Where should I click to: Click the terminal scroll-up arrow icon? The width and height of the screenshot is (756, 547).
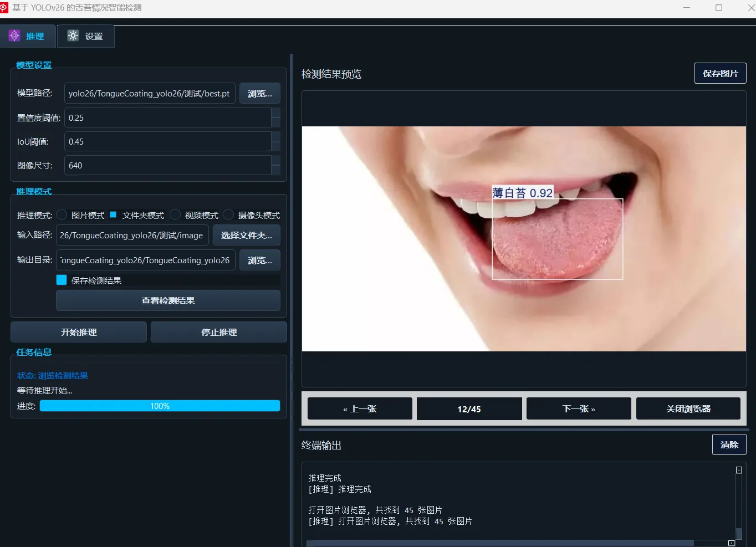[x=739, y=470]
